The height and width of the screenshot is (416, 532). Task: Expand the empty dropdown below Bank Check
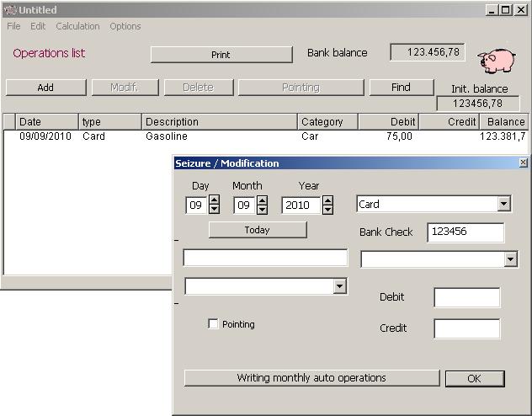pyautogui.click(x=510, y=260)
